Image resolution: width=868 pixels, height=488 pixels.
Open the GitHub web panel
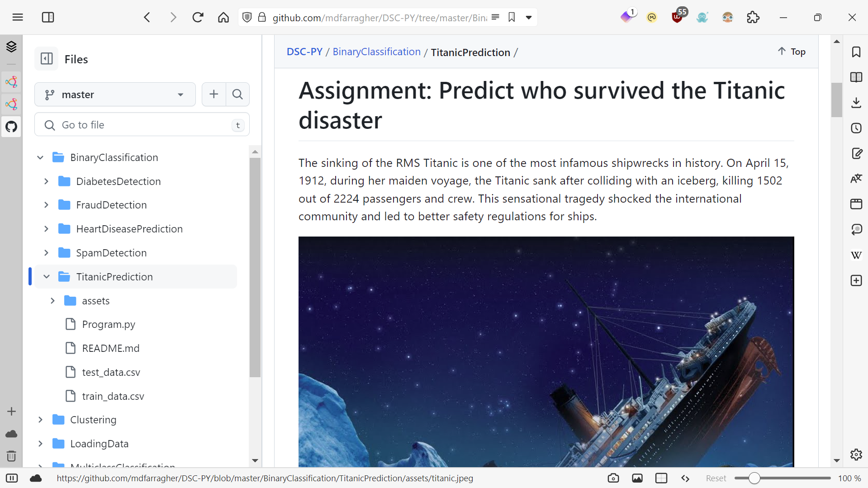pos(11,127)
